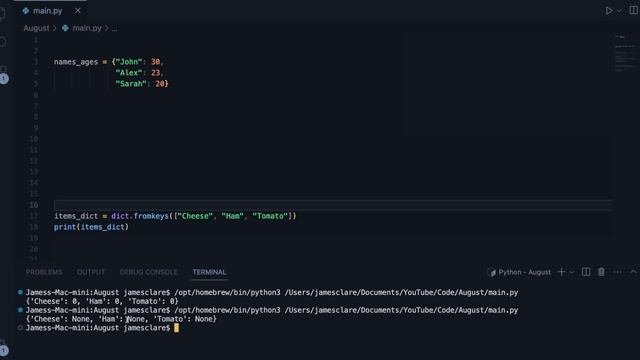640x360 pixels.
Task: Open Search view in activity bar
Action: [x=2, y=42]
